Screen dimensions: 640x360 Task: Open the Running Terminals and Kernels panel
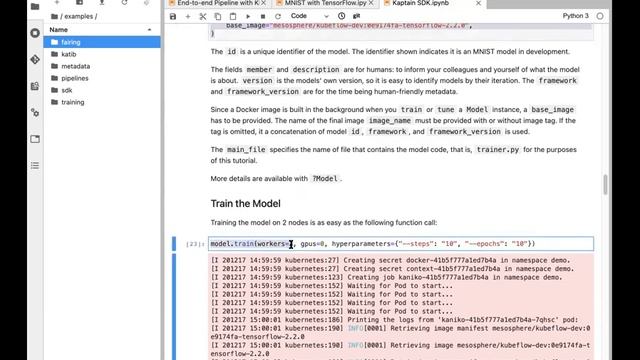[35, 33]
